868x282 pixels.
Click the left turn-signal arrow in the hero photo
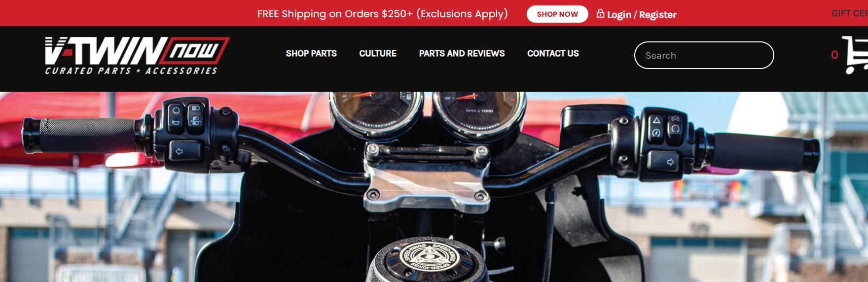(x=179, y=151)
